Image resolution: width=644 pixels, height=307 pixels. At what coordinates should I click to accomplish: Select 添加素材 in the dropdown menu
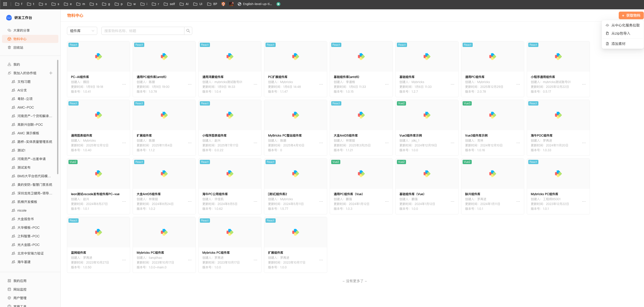tap(618, 44)
